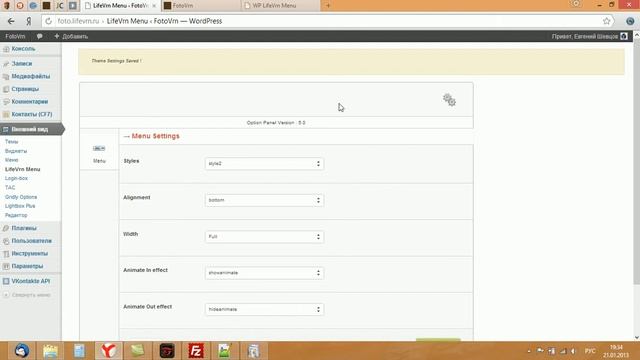Open the Width dropdown set to Full
The height and width of the screenshot is (360, 640).
[x=264, y=237]
